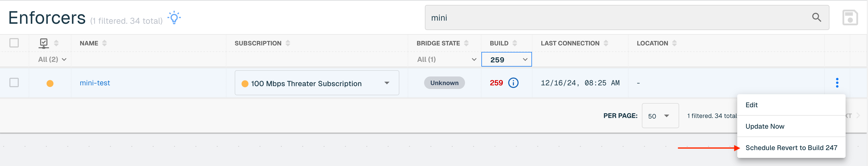
Task: Open the three-dot row actions menu
Action: pyautogui.click(x=837, y=83)
